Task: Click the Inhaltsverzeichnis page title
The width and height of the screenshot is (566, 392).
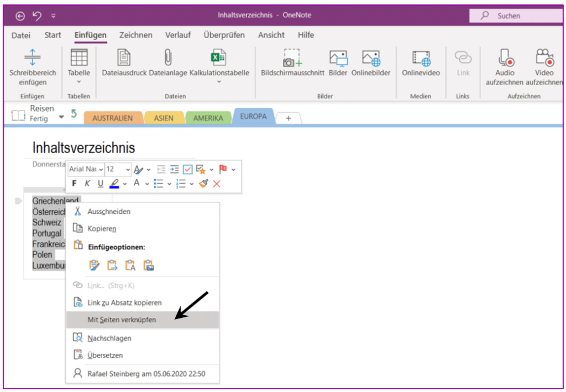Action: [x=84, y=148]
